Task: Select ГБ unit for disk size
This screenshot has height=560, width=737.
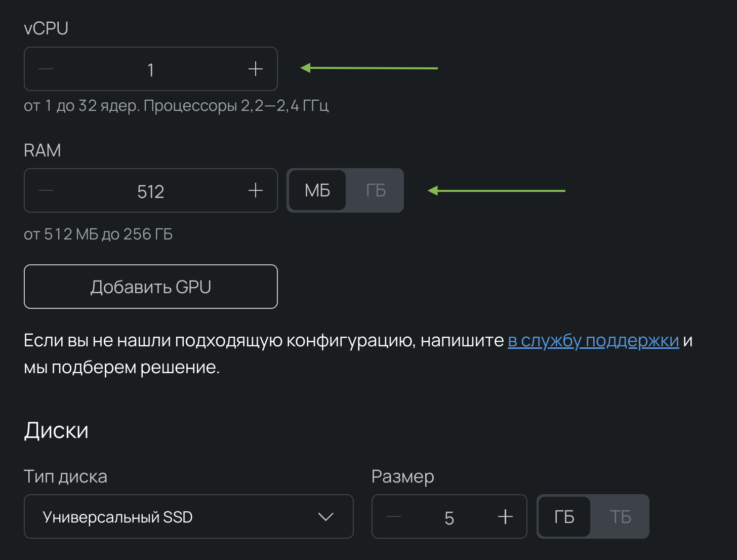Action: click(564, 517)
